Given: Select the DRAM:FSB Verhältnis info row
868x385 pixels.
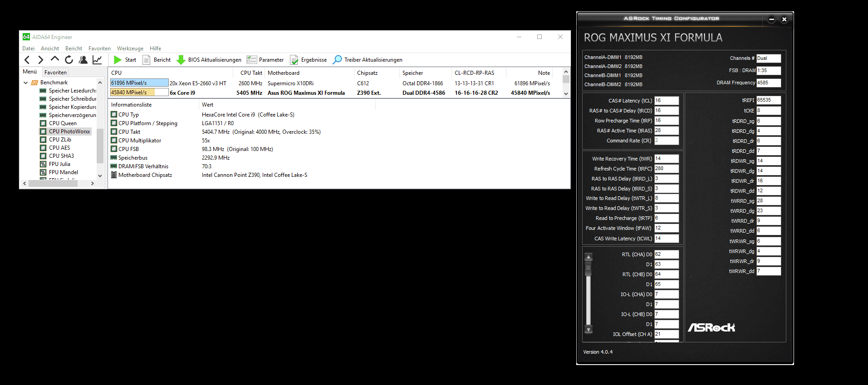Looking at the screenshot, I should click(338, 166).
